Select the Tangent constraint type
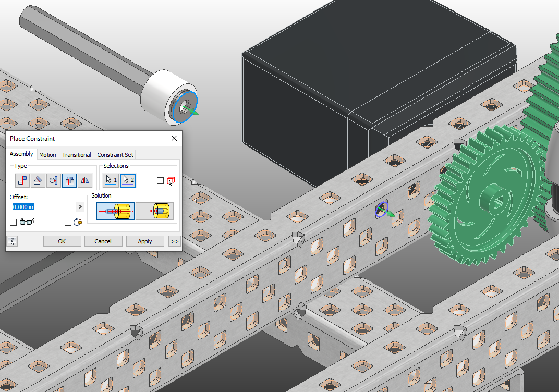Viewport: 559px width, 392px height. [x=54, y=180]
